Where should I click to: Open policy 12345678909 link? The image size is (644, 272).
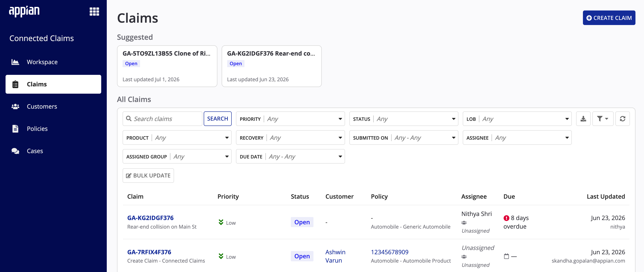(389, 252)
